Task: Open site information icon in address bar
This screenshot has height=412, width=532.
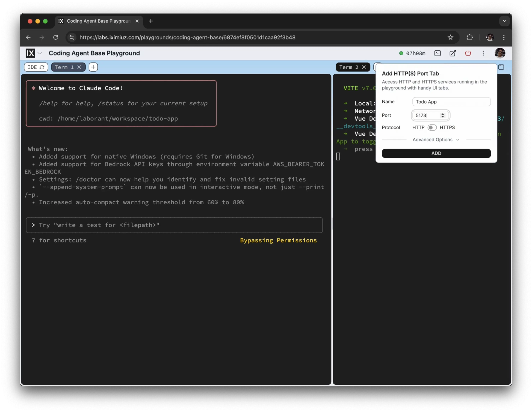Action: click(x=72, y=37)
